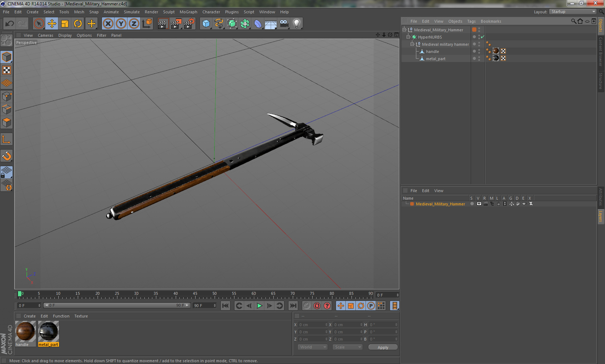605x364 pixels.
Task: Click the orange layer color swatch next to Medieval_Military_Hammer
Action: click(474, 30)
